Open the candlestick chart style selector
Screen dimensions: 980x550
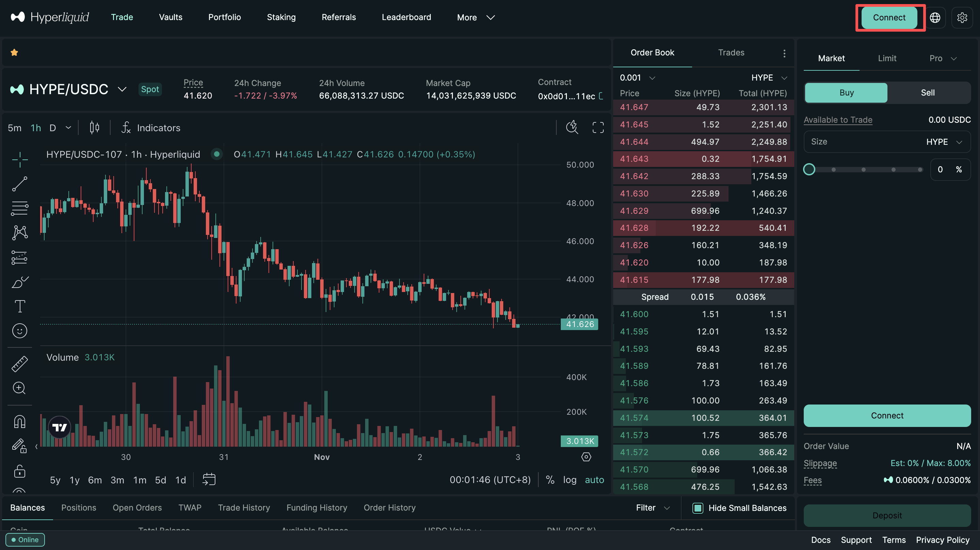tap(94, 128)
